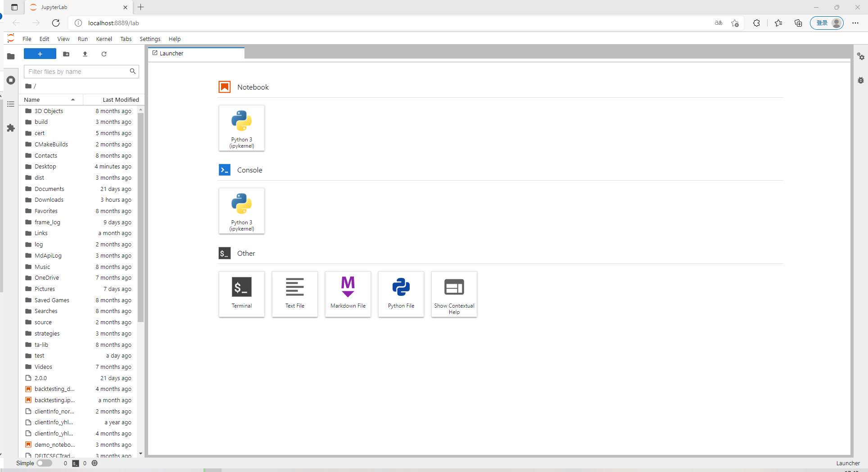Open the Edit menu

coord(44,39)
